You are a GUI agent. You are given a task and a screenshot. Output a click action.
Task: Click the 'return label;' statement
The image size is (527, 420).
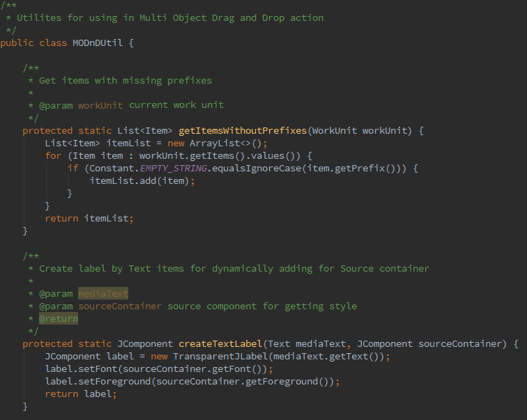81,394
